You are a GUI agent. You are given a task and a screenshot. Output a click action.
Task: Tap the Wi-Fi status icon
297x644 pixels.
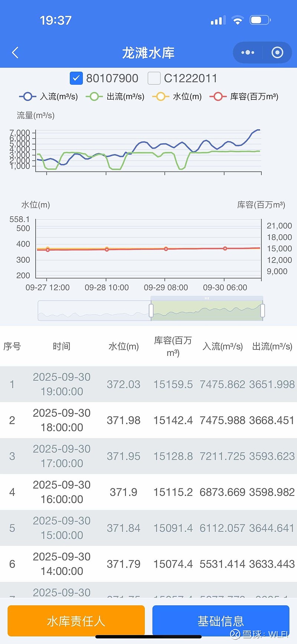click(x=237, y=20)
